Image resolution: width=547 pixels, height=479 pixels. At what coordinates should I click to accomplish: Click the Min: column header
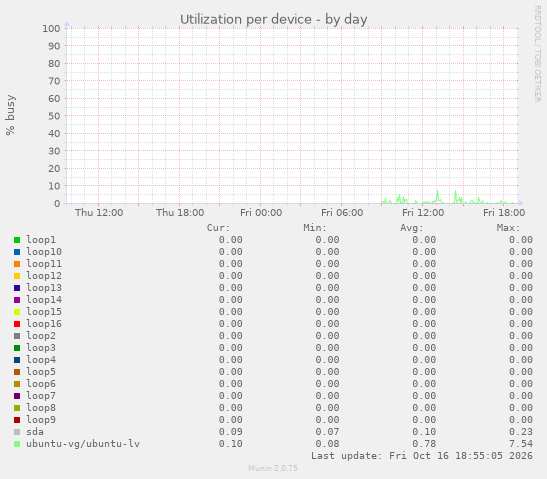[x=315, y=228]
